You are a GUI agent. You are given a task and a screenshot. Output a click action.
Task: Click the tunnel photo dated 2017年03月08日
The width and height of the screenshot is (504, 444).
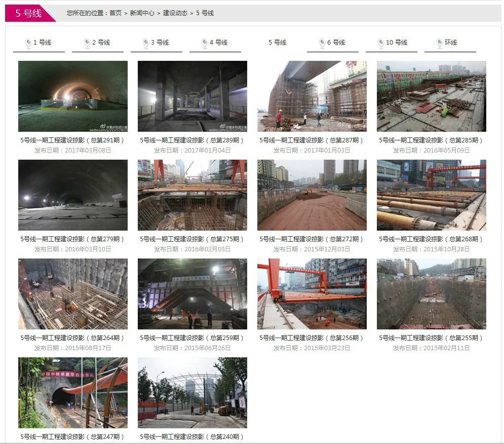tap(72, 96)
